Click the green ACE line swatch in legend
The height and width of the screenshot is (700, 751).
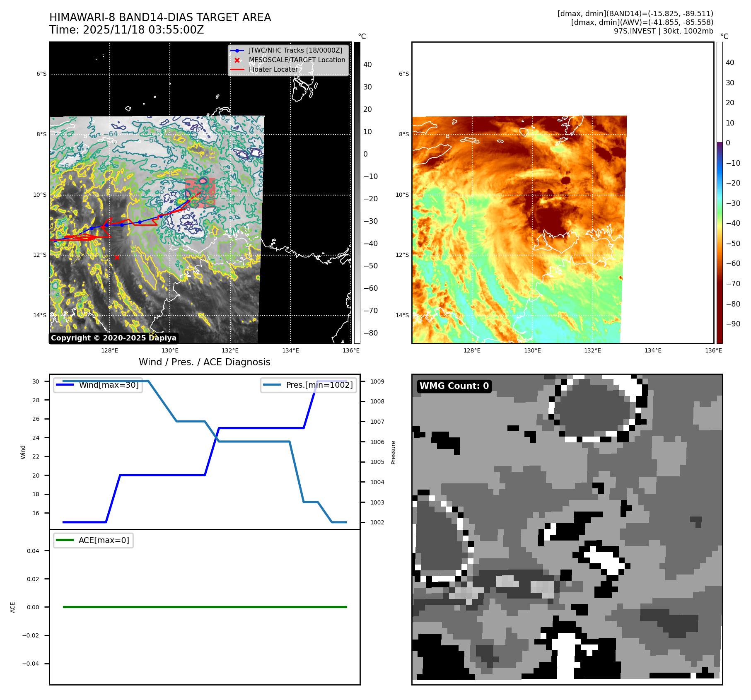65,540
